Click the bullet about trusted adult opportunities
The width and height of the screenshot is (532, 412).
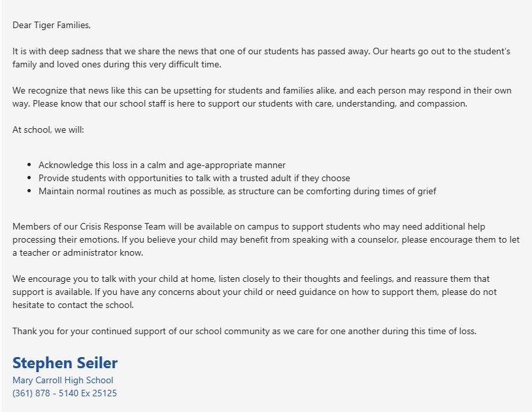coord(194,178)
